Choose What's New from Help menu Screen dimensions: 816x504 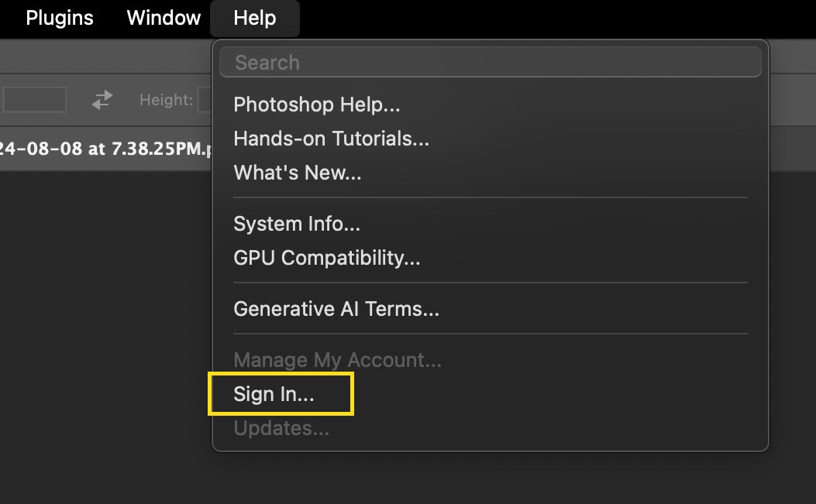pyautogui.click(x=298, y=173)
